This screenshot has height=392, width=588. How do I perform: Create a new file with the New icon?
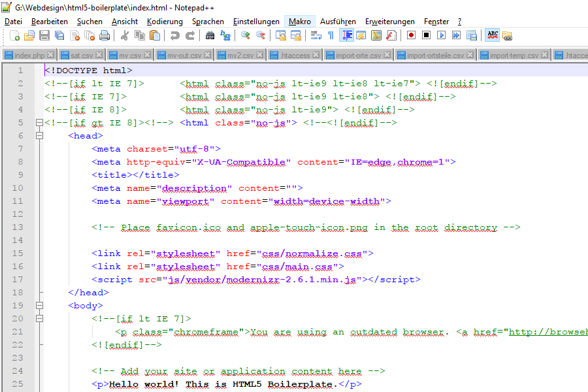click(14, 36)
